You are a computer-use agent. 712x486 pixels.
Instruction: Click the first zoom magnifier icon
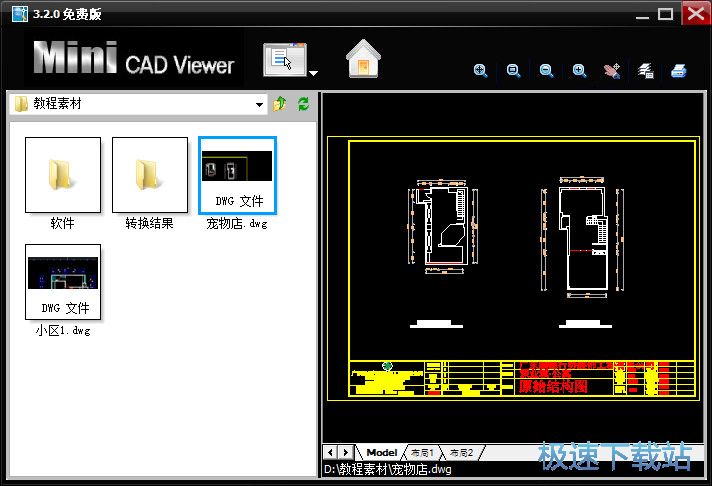480,71
